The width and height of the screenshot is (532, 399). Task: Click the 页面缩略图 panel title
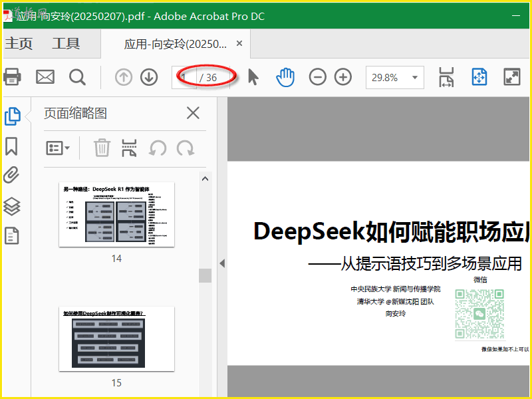coord(75,113)
